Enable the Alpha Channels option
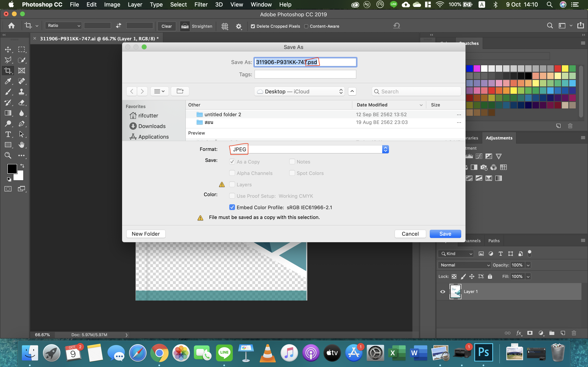588x367 pixels. pos(232,173)
